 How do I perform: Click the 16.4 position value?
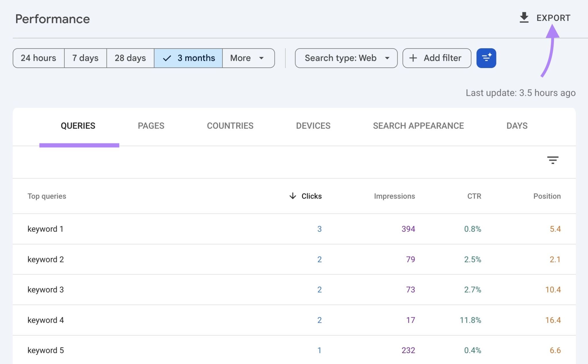553,320
